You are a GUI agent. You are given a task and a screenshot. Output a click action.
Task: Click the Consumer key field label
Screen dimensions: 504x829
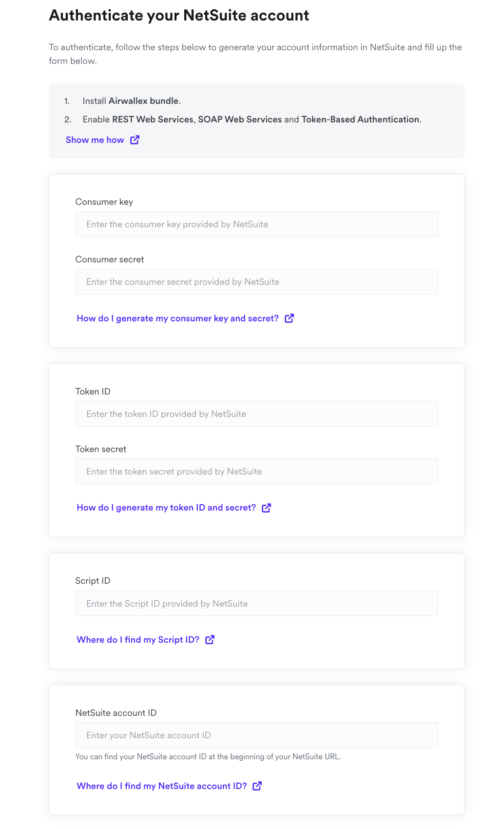[x=104, y=202]
